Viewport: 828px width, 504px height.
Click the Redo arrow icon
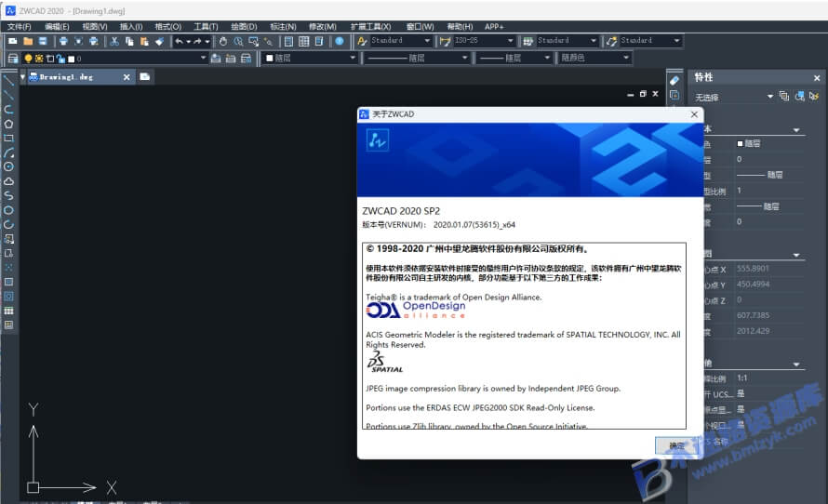pyautogui.click(x=197, y=41)
